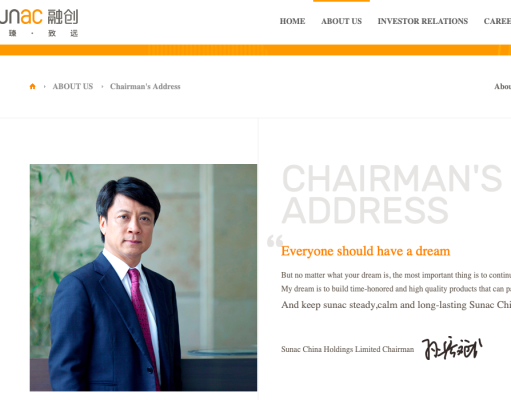Screen dimensions: 511x400
Task: Open the HOME menu item
Action: pyautogui.click(x=292, y=21)
